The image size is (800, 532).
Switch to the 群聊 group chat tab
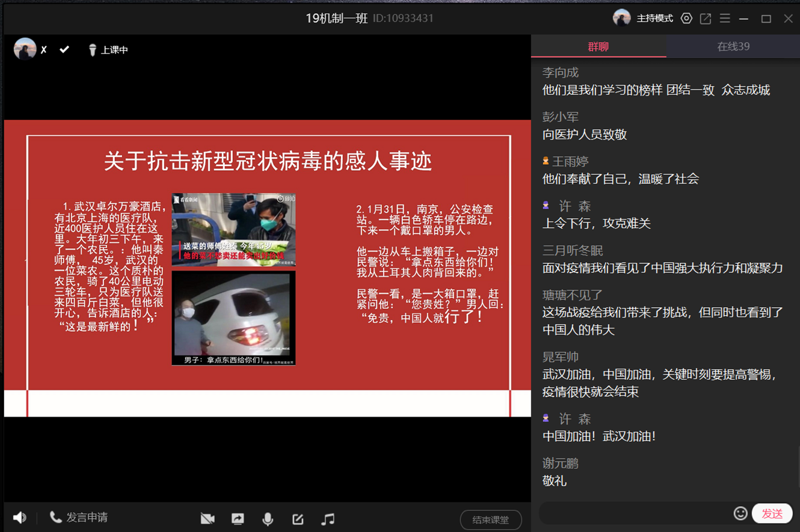[598, 46]
